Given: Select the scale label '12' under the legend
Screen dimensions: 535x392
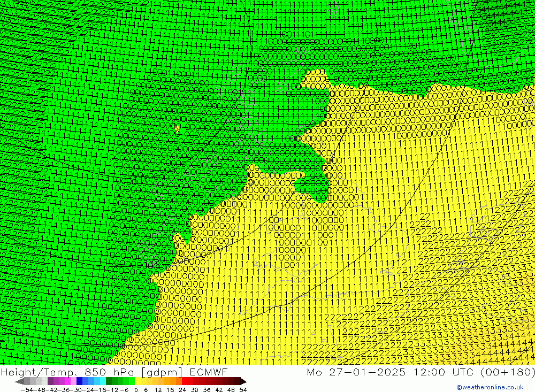Looking at the screenshot, I should 158,390.
